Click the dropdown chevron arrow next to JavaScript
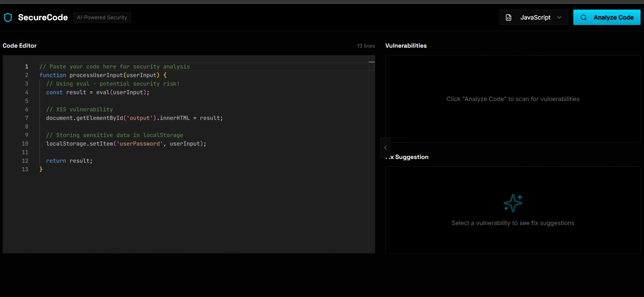Screen dimensions: 644x297 point(559,17)
